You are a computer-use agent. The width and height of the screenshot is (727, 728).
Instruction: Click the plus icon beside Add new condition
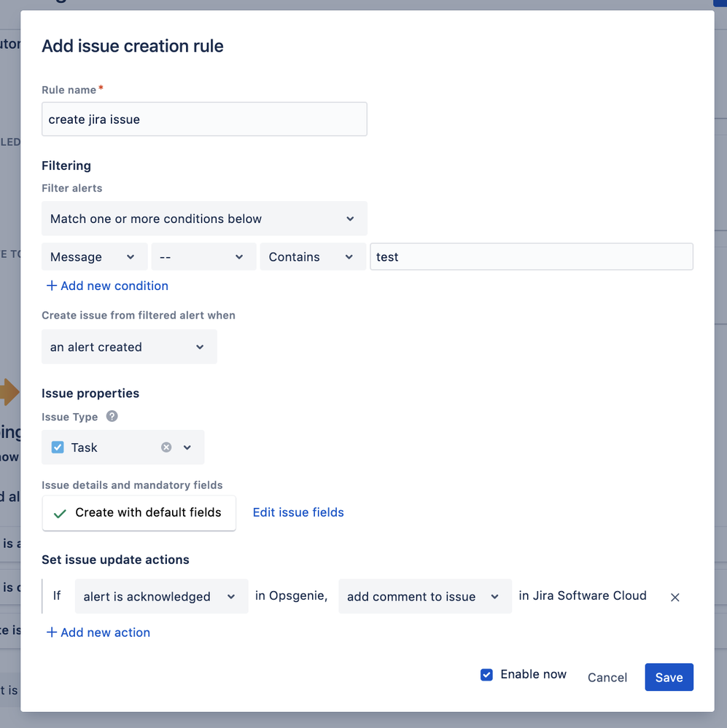click(52, 286)
